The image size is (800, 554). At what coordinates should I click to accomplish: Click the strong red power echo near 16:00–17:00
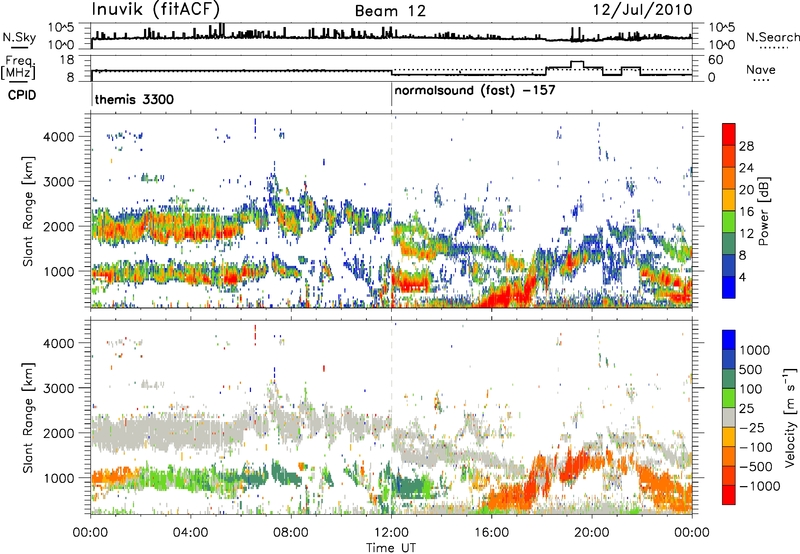click(x=505, y=296)
